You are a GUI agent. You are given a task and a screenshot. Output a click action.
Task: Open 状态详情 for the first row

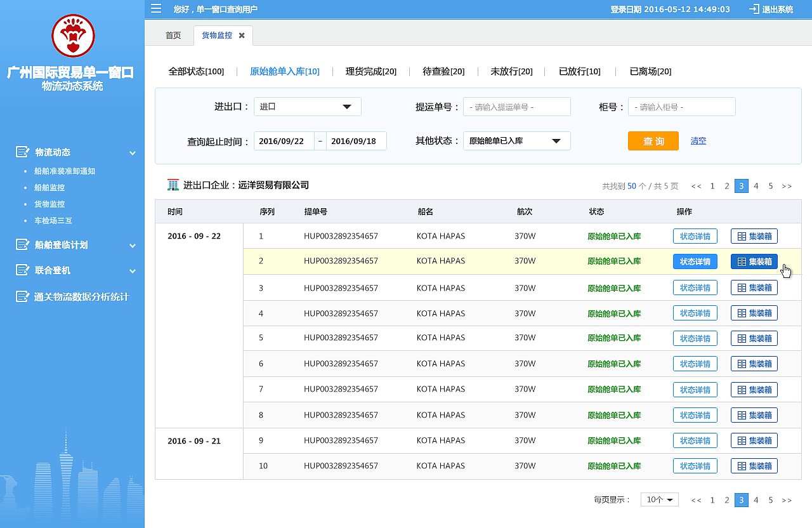coord(695,235)
